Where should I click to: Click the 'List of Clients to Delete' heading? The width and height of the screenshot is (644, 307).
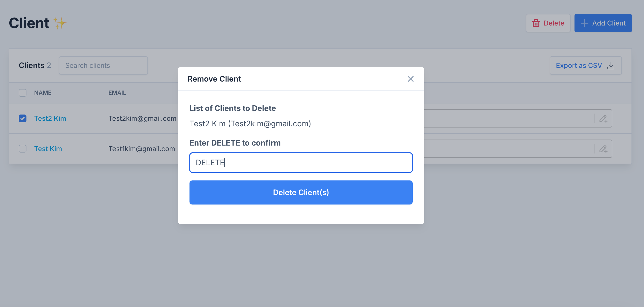coord(233,108)
